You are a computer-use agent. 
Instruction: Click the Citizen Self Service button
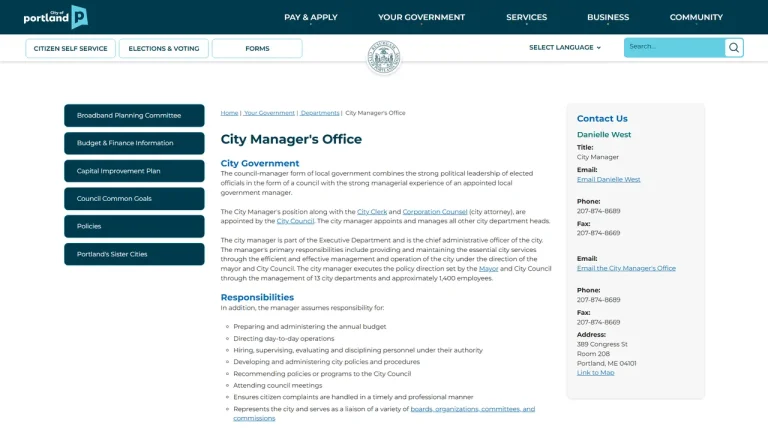pyautogui.click(x=71, y=48)
